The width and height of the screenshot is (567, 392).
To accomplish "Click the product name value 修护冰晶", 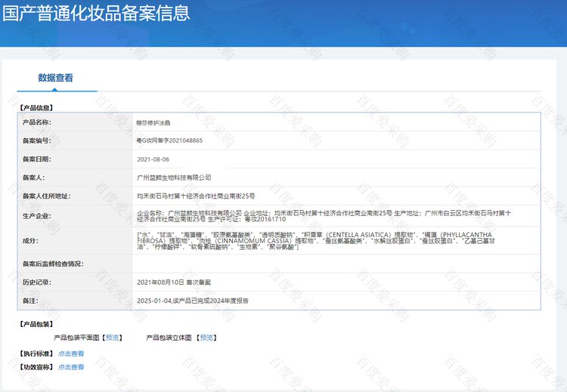I will click(x=153, y=123).
